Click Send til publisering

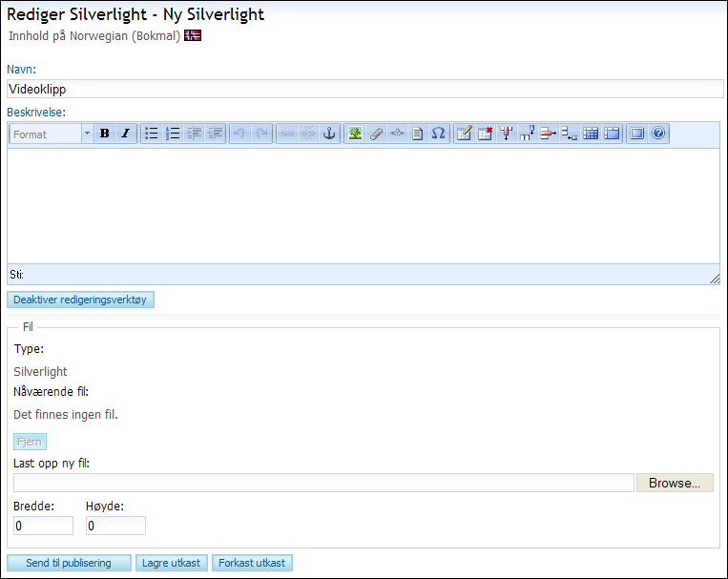tap(69, 563)
